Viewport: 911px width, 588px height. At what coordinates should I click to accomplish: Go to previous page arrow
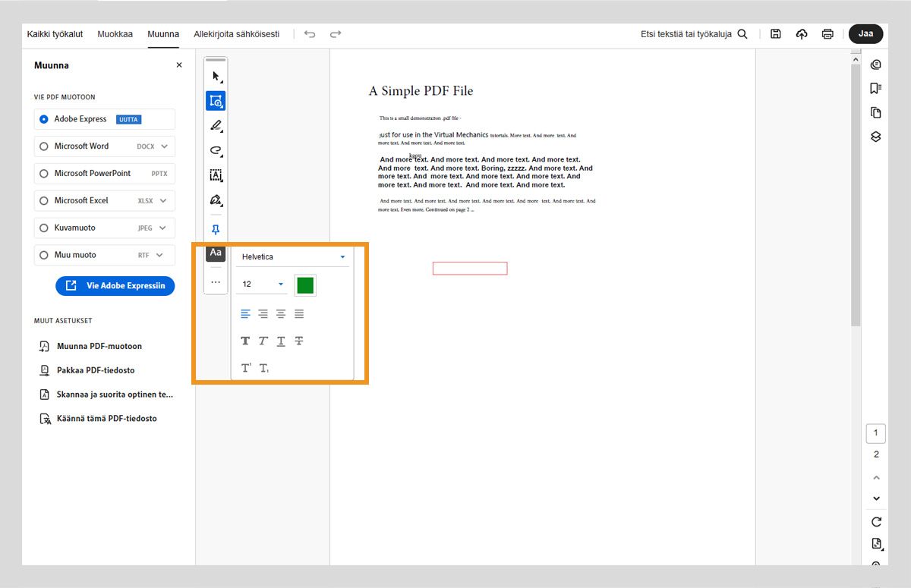point(876,478)
